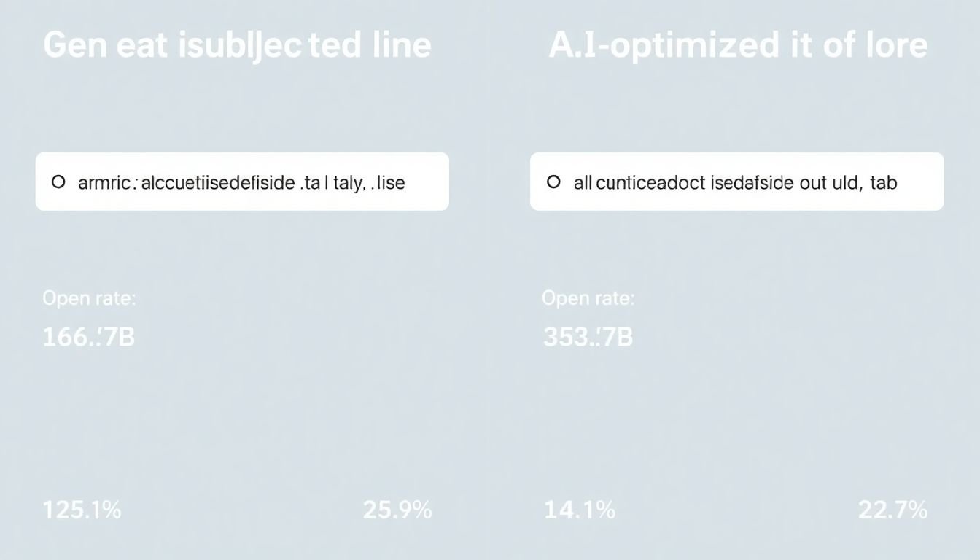Image resolution: width=980 pixels, height=560 pixels.
Task: Select the radio circle beside 'all cunticeadoct' subject line
Action: pos(553,182)
